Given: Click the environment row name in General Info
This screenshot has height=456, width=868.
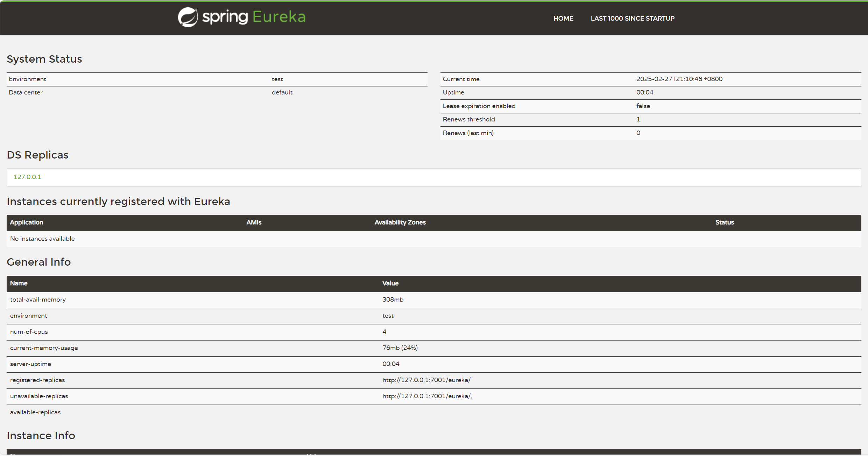Looking at the screenshot, I should pyautogui.click(x=29, y=316).
